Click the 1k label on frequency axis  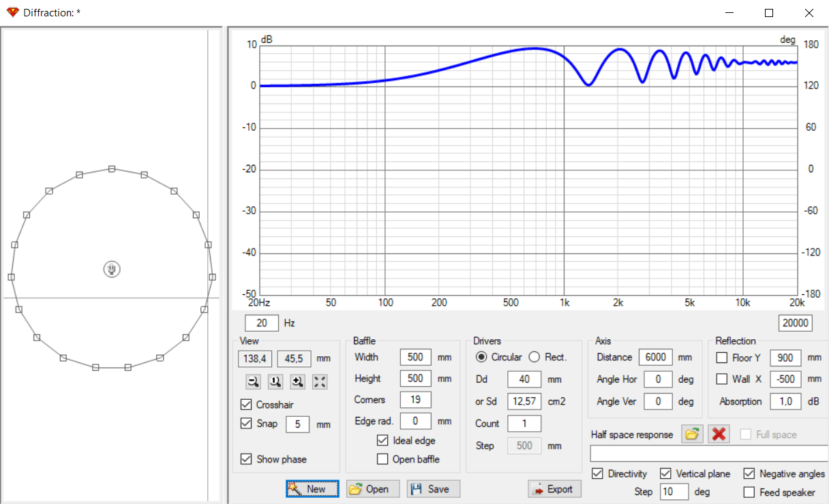pos(564,302)
